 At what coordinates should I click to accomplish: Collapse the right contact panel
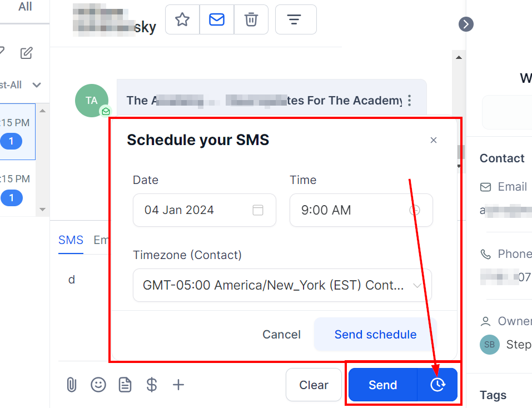pos(466,24)
